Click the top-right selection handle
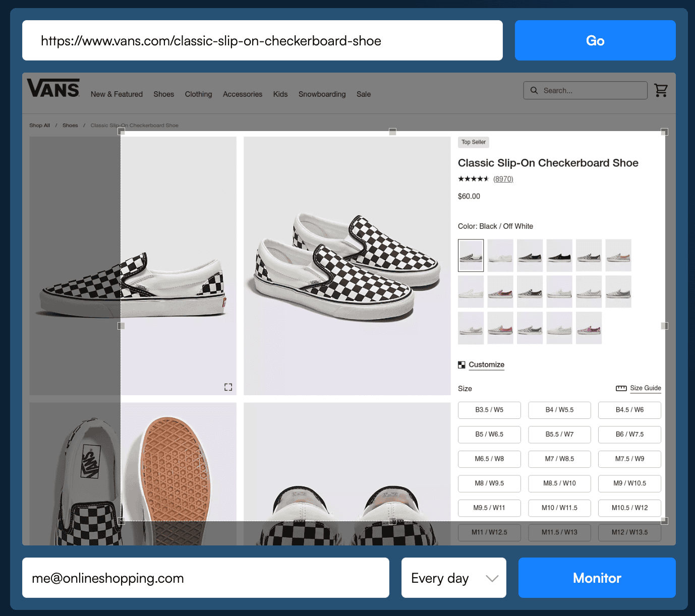Image resolution: width=695 pixels, height=616 pixels. pyautogui.click(x=664, y=132)
